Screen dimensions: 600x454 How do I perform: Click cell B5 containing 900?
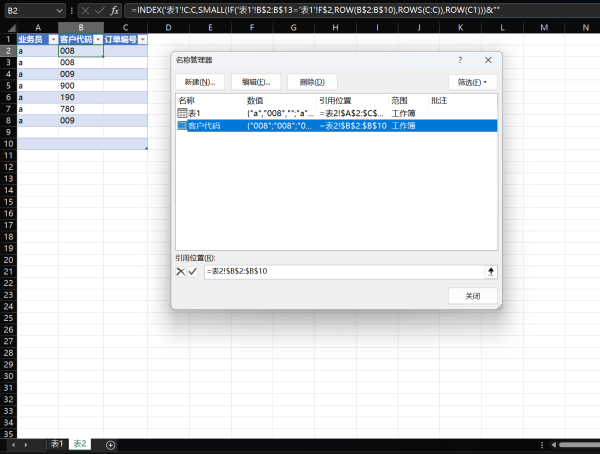[x=81, y=86]
